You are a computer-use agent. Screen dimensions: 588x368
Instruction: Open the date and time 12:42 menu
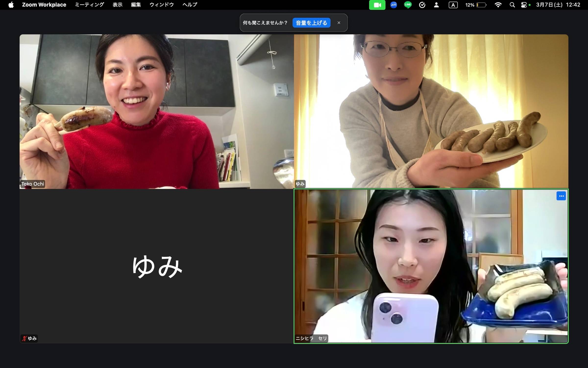558,5
